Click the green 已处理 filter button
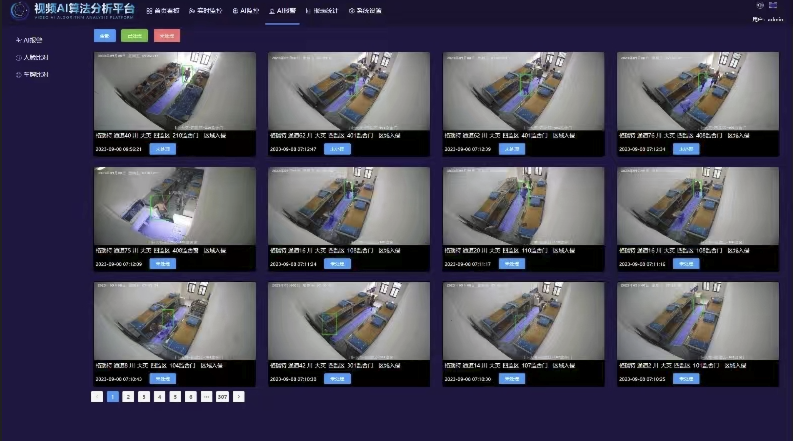Viewport: 793px width, 441px height. [132, 36]
